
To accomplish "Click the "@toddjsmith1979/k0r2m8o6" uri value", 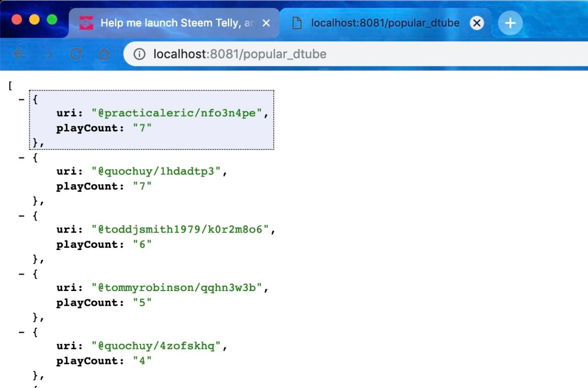I will [x=180, y=229].
